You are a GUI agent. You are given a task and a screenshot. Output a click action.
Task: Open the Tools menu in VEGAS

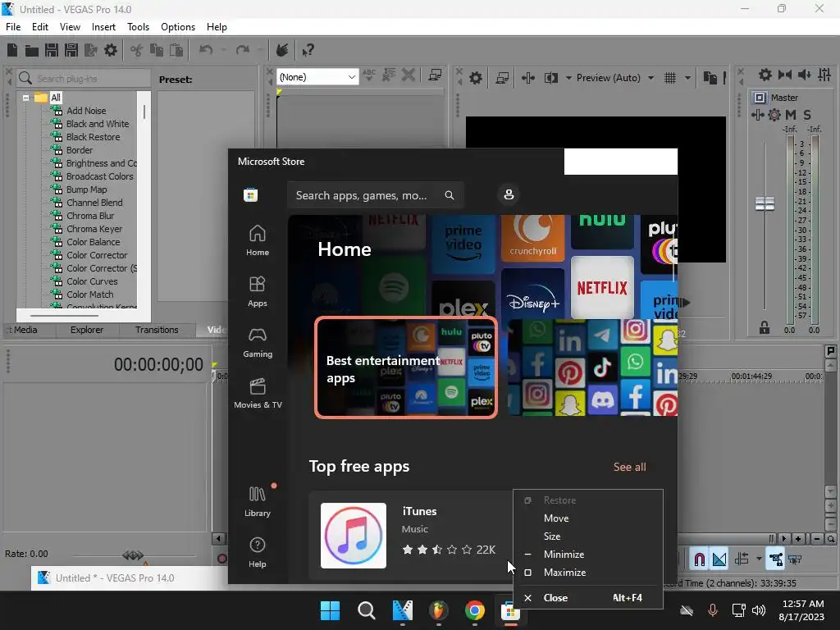coord(138,27)
